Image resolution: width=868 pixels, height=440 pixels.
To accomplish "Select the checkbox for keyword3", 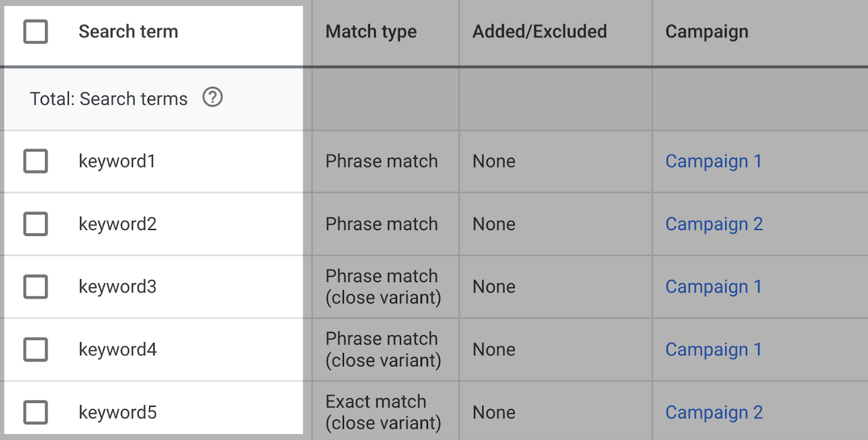I will (35, 287).
